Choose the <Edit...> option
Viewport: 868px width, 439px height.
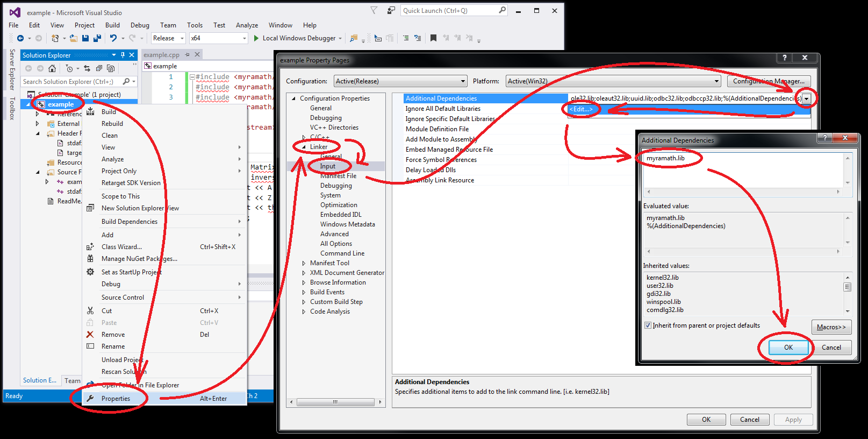(x=581, y=109)
